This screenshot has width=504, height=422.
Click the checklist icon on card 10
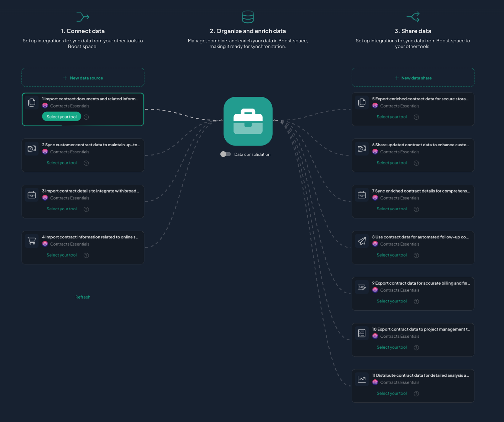click(x=362, y=333)
